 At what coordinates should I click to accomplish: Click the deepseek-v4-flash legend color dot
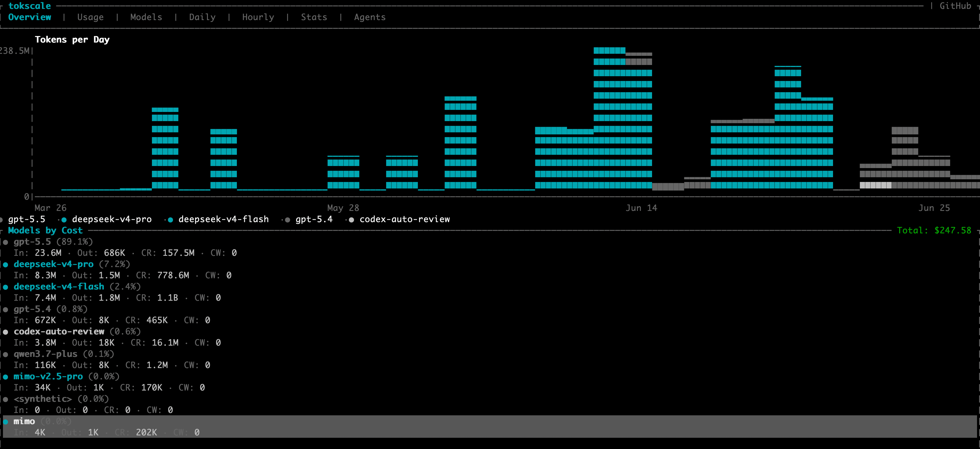click(x=170, y=219)
